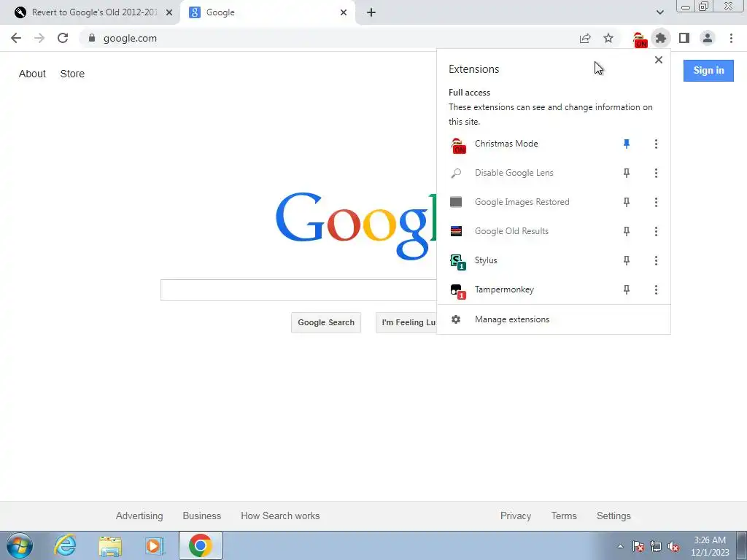Open Manage extensions
Image resolution: width=747 pixels, height=560 pixels.
554,319
